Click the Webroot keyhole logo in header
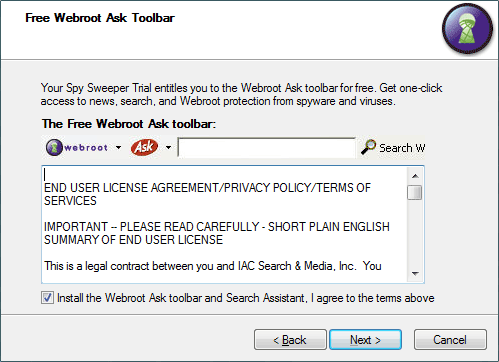Image resolution: width=499 pixels, height=362 pixels. pyautogui.click(x=467, y=29)
